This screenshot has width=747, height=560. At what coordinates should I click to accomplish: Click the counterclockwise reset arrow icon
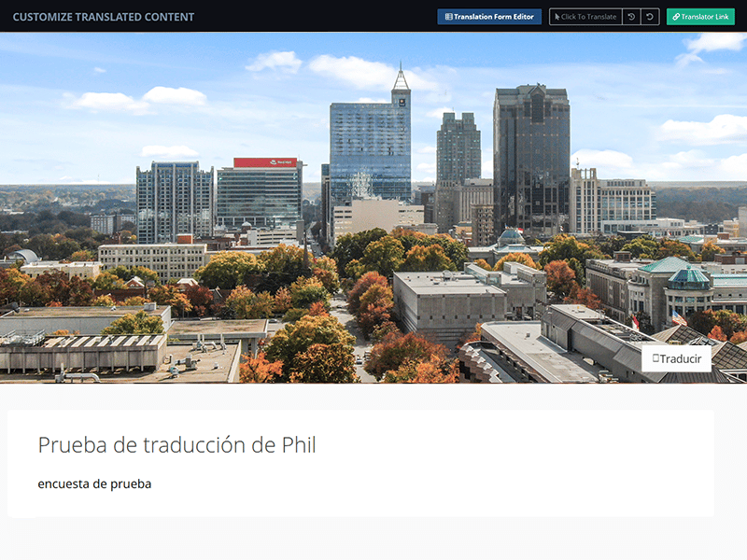pyautogui.click(x=650, y=17)
